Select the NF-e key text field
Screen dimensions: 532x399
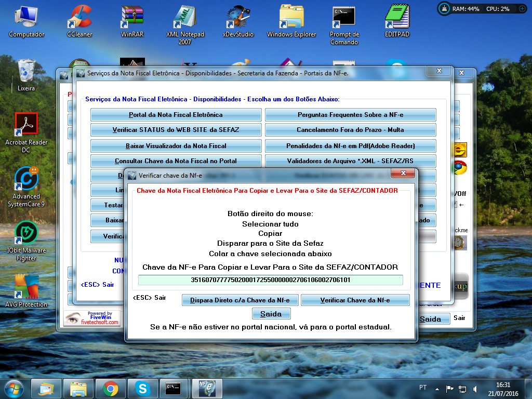tap(270, 280)
